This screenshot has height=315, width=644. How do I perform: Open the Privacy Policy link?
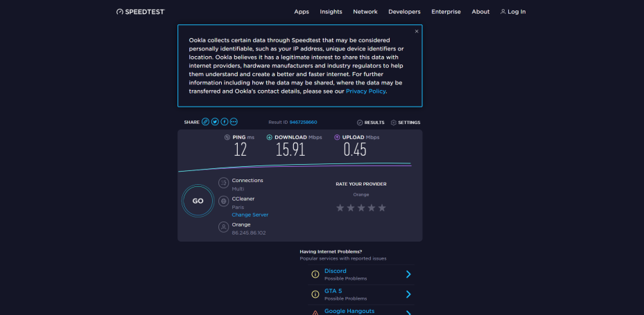(365, 91)
